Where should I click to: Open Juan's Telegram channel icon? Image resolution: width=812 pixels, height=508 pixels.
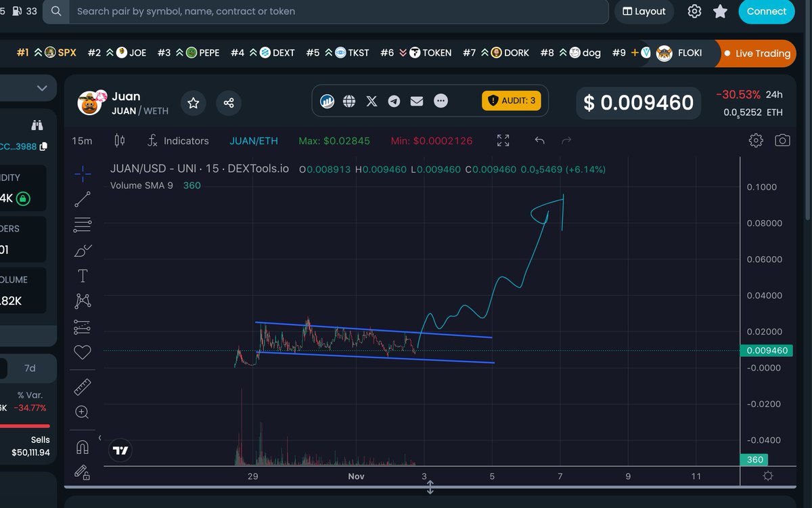(394, 101)
